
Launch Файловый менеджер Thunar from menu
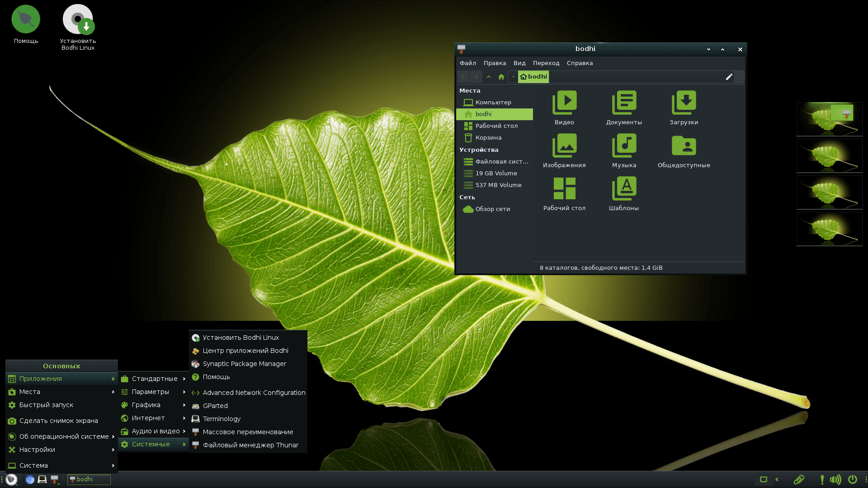tap(248, 445)
